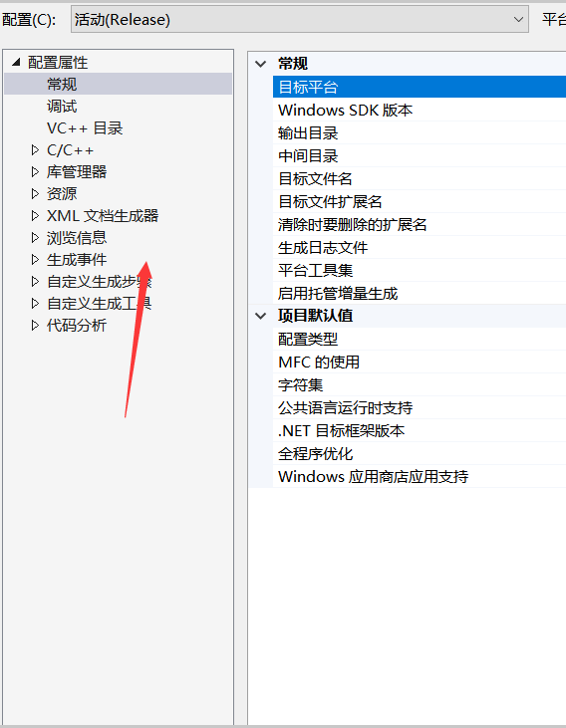Screen dimensions: 566x728
Task: Expand the 浏览信息 node arrow
Action: (35, 238)
